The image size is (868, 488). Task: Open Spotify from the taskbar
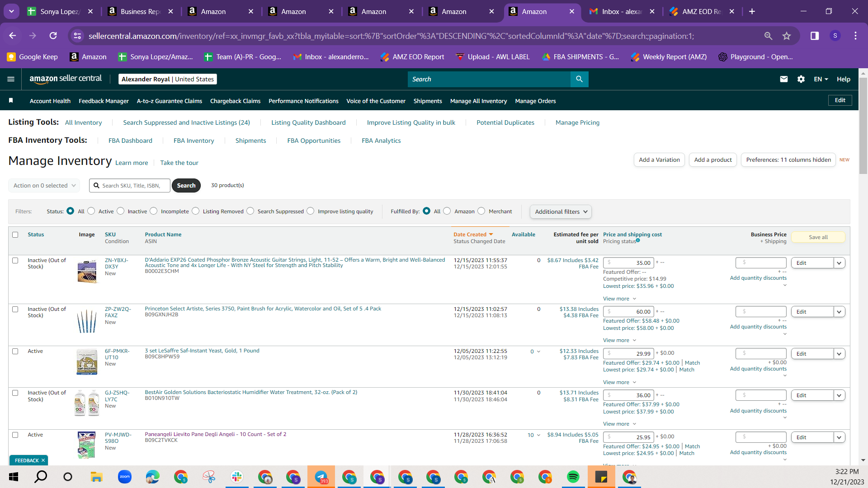coord(573,477)
